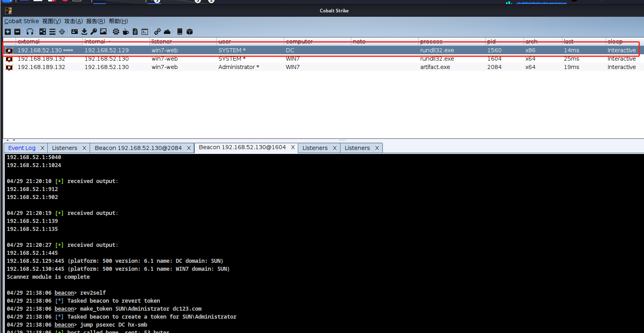The image size is (644, 333).
Task: Click the manage web server cloud icon
Action: [x=167, y=32]
